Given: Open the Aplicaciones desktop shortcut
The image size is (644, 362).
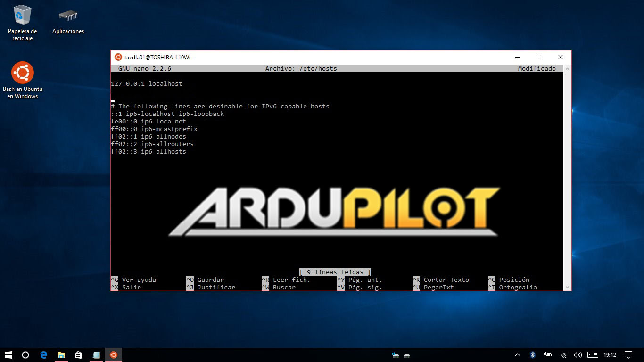Looking at the screenshot, I should pos(68,16).
